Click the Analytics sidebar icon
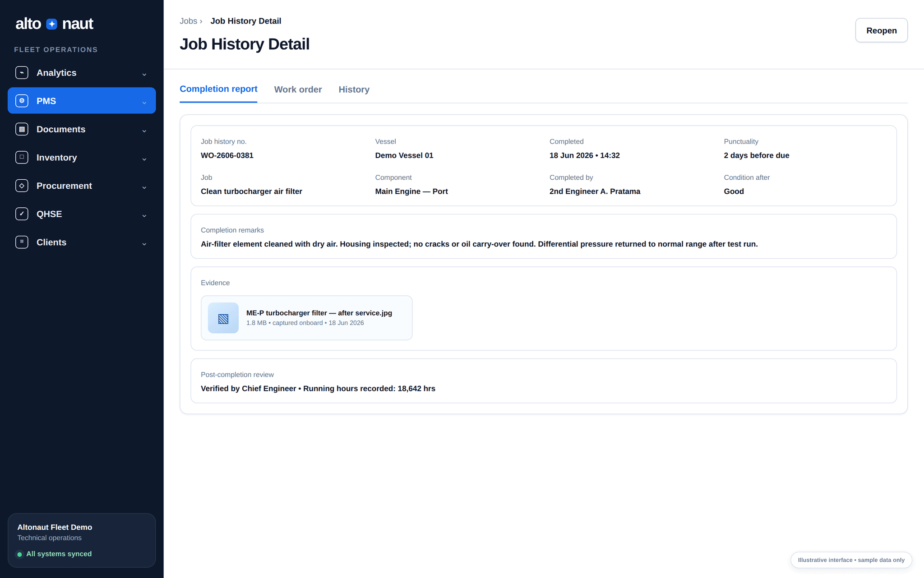Screen dimensions: 924x578 22,73
